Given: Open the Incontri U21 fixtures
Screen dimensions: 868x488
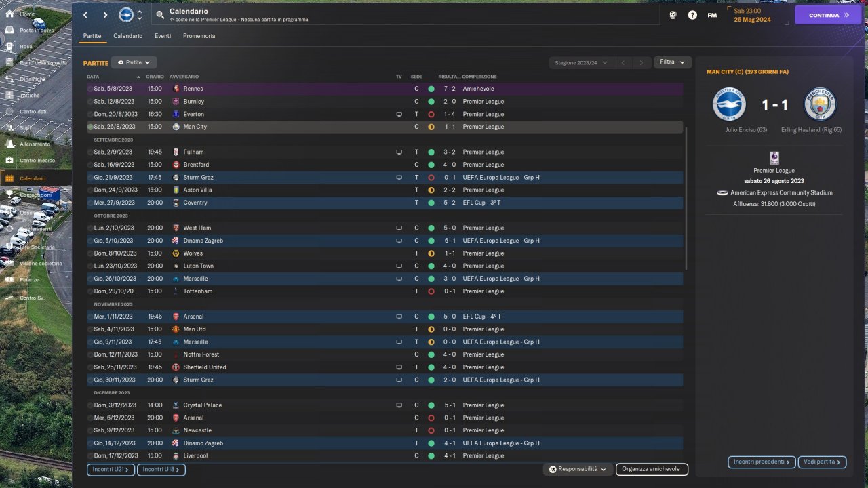Looking at the screenshot, I should click(111, 469).
